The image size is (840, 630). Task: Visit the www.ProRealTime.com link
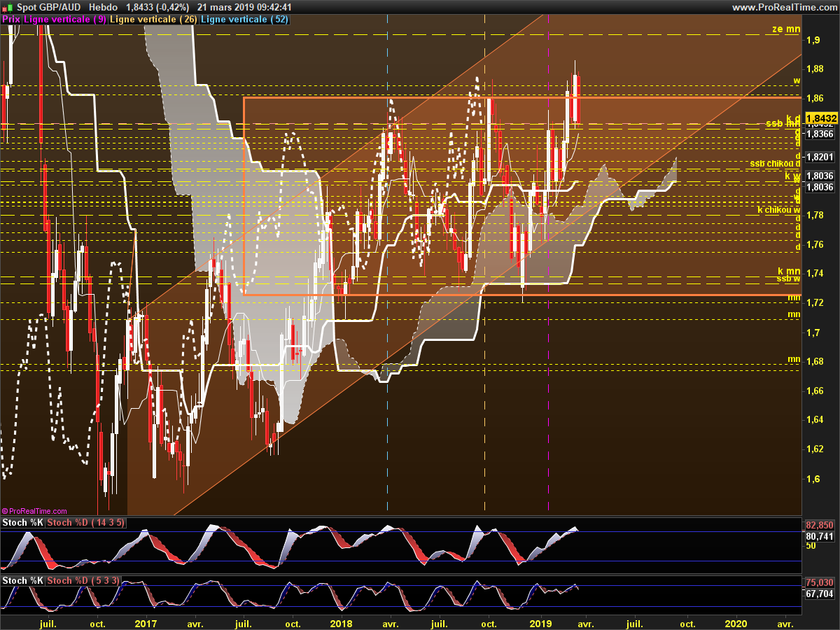coord(784,7)
